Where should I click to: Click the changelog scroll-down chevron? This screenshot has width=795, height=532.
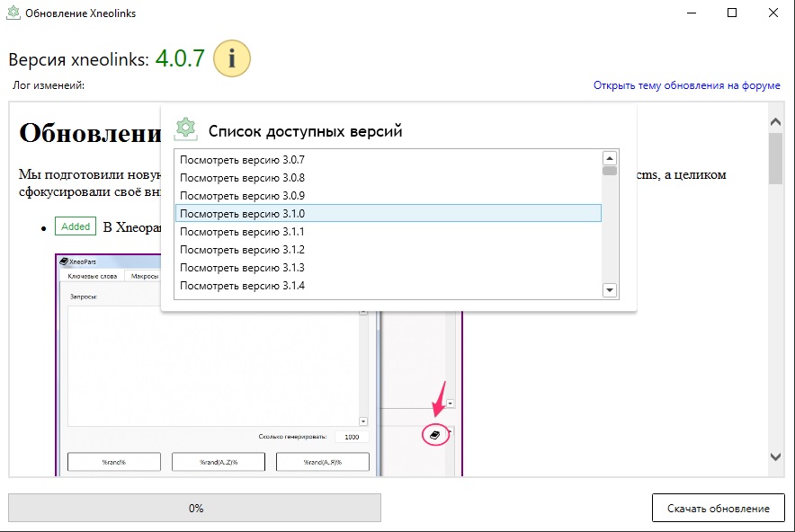[775, 457]
